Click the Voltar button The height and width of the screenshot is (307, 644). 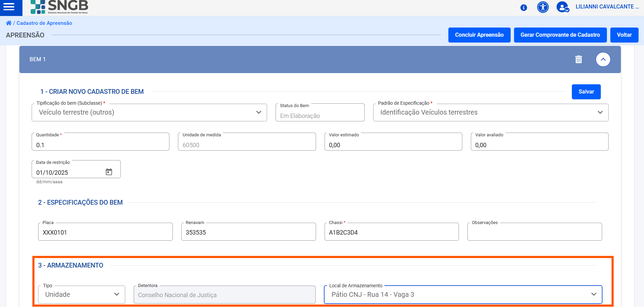coord(624,35)
